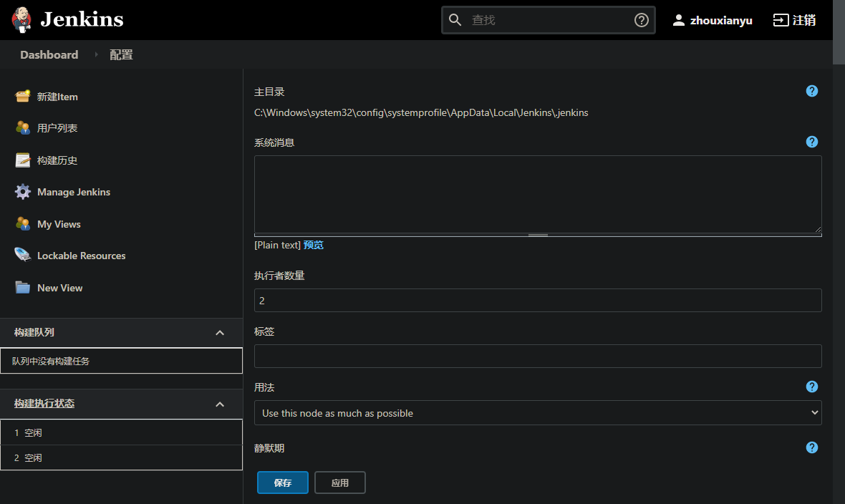Open Lockable Resources sidebar link
This screenshot has height=504, width=845.
(x=82, y=256)
